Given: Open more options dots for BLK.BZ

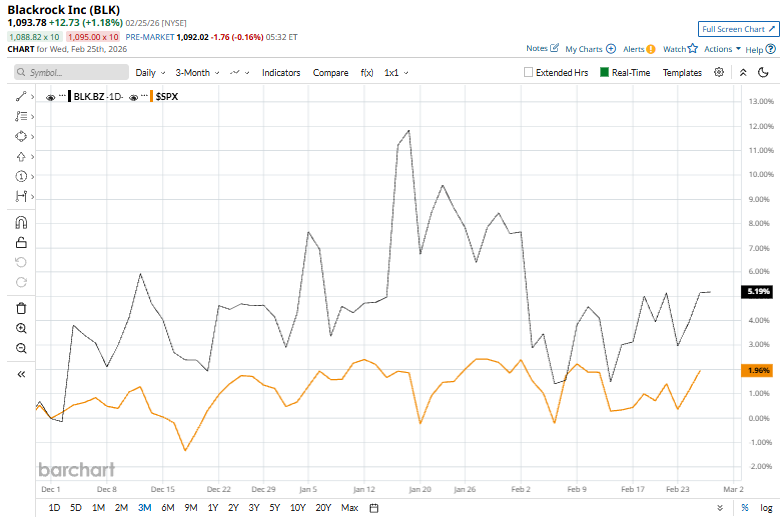Looking at the screenshot, I should tap(62, 95).
